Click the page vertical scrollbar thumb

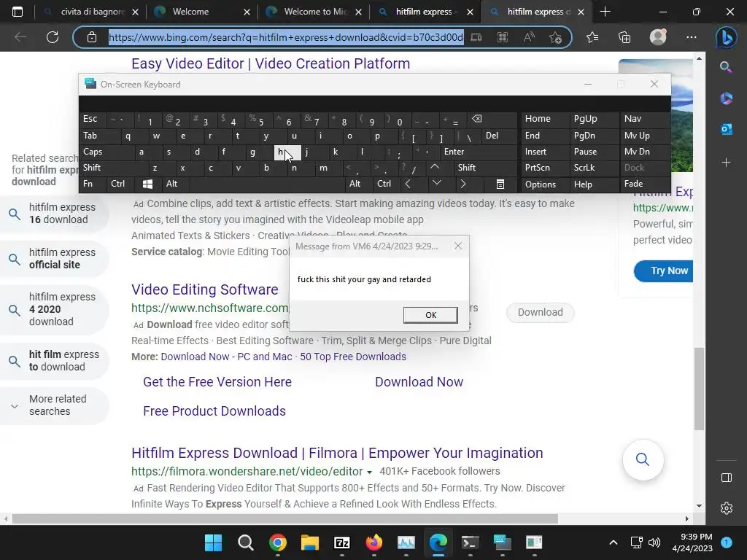[x=699, y=389]
